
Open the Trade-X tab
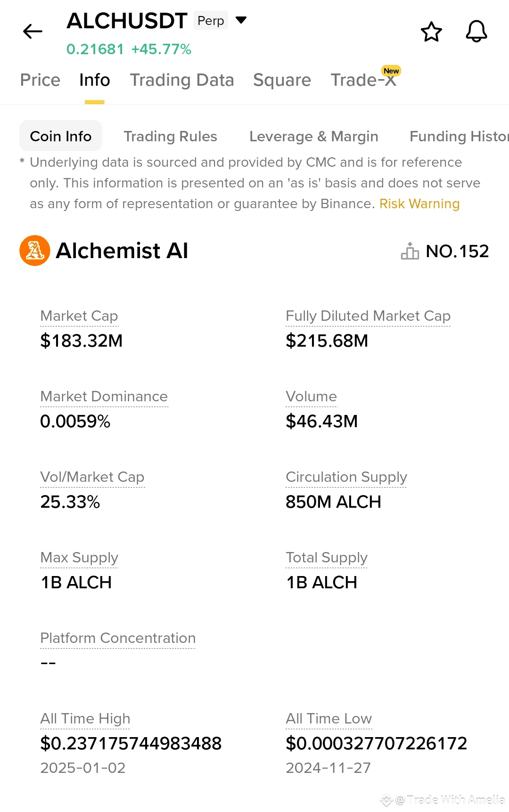[363, 80]
